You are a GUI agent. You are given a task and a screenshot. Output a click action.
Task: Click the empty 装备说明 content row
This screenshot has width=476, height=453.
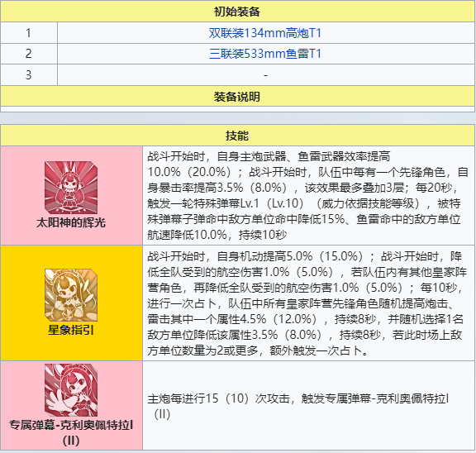click(x=237, y=109)
